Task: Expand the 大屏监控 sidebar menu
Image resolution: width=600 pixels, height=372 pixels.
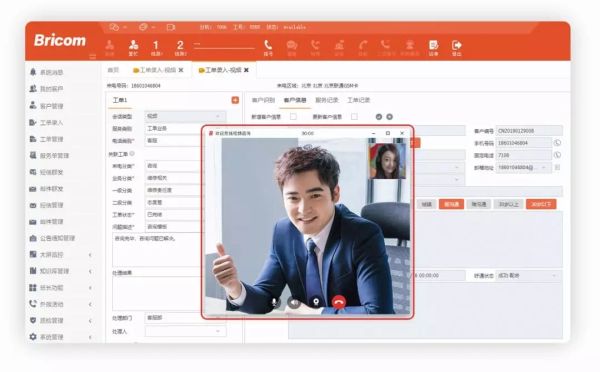Action: point(61,255)
